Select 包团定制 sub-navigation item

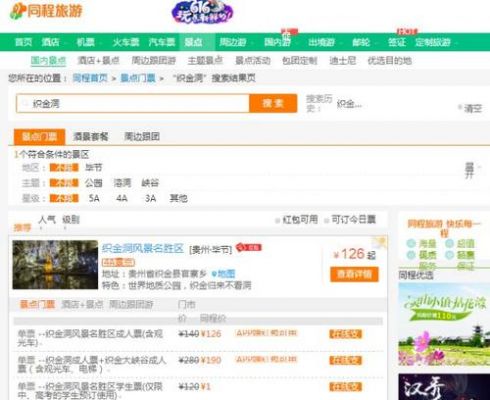point(299,61)
